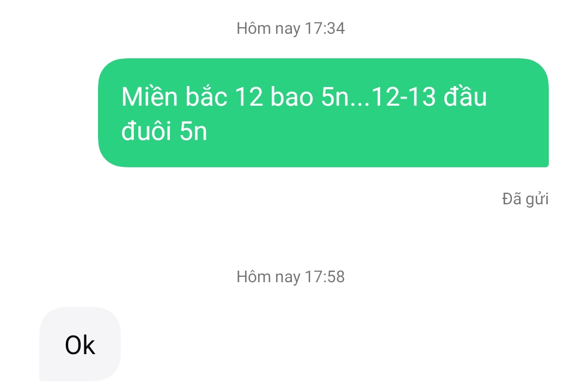The height and width of the screenshot is (383, 588).
Task: Select the gray "Ok" reply bubble
Action: coord(80,344)
